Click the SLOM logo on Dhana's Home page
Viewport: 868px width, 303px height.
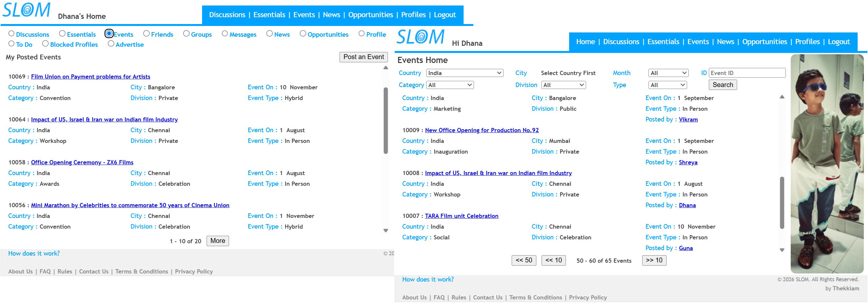tap(26, 10)
